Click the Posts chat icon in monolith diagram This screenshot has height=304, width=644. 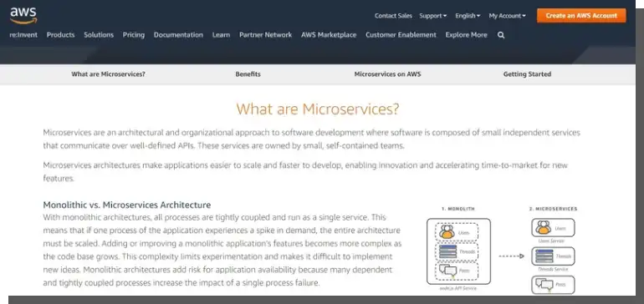(x=447, y=270)
